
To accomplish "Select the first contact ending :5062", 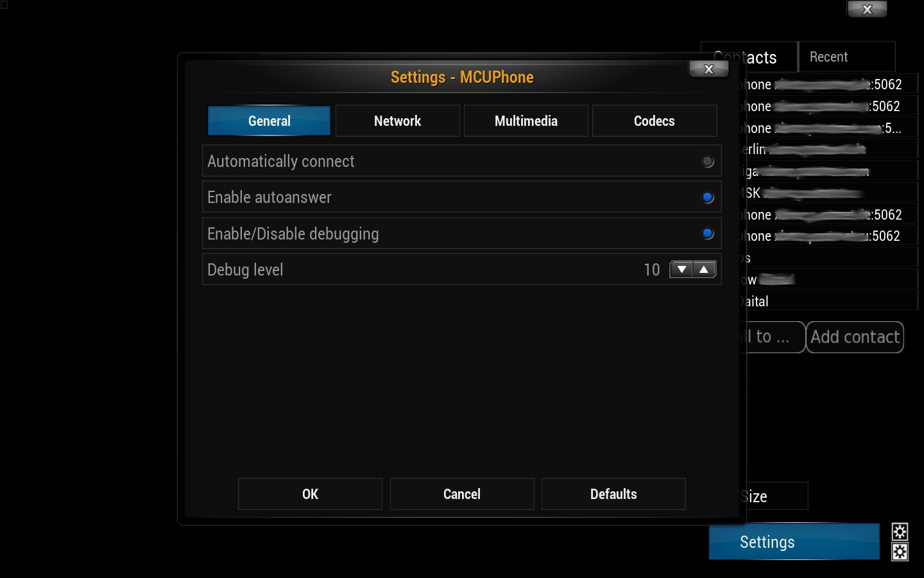I will tap(832, 84).
